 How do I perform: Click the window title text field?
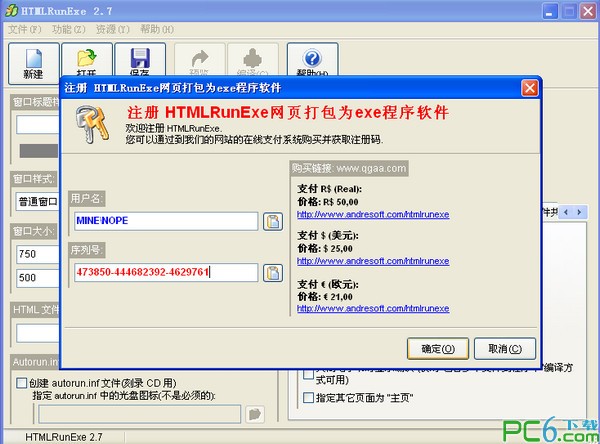click(38, 125)
